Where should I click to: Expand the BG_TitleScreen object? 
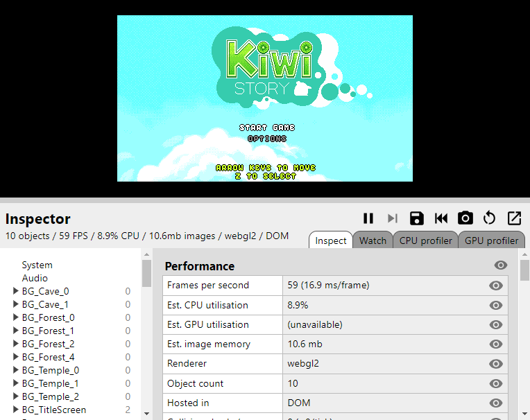pos(15,409)
